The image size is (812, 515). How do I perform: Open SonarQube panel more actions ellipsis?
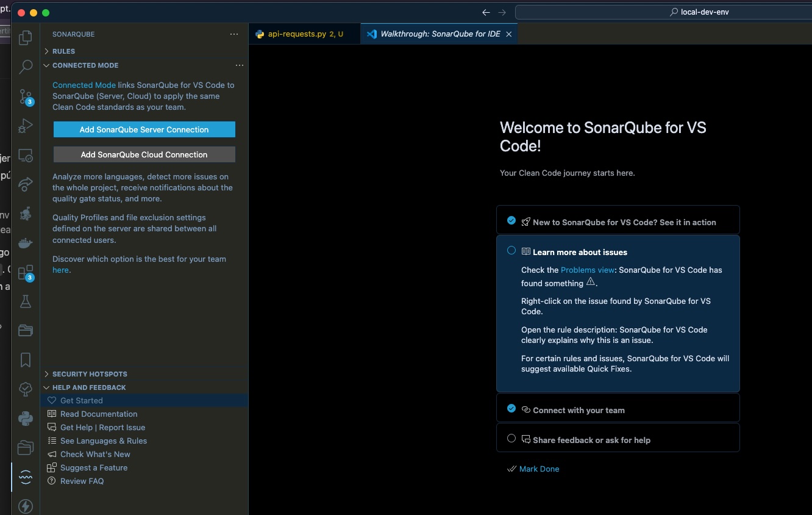coord(234,34)
